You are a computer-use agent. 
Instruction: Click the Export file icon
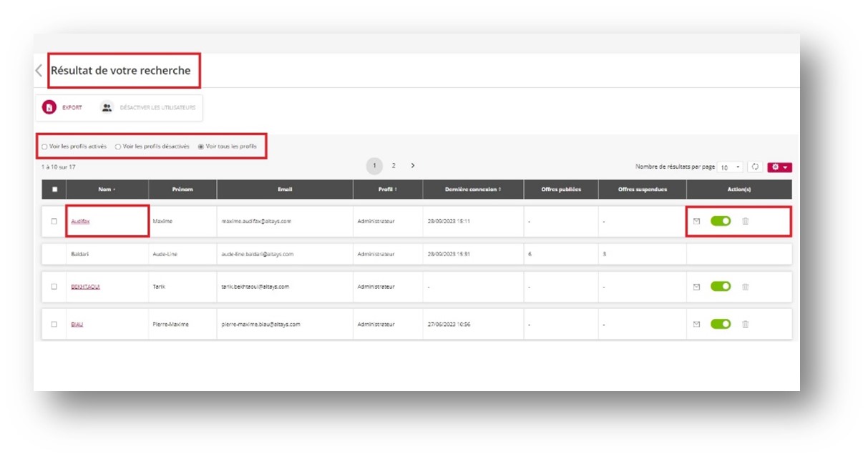49,107
